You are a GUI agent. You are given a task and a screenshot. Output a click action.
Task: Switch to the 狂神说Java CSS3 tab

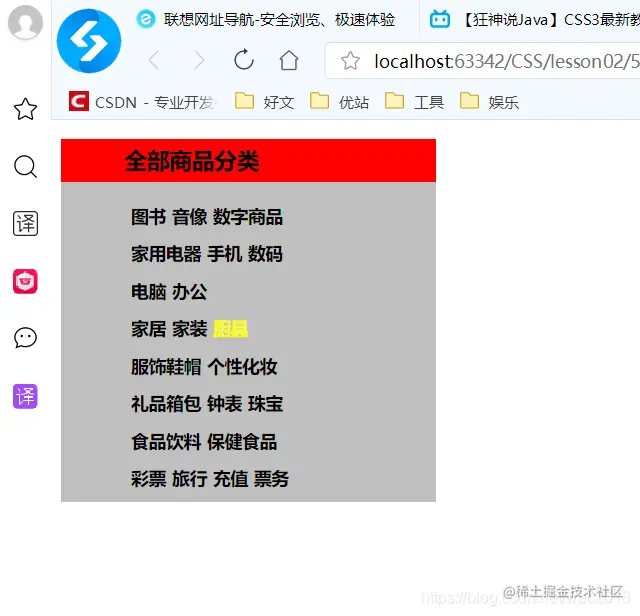click(x=534, y=19)
